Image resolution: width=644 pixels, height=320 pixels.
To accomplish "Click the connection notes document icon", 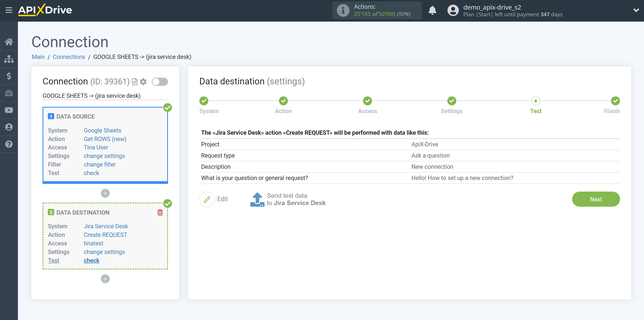I will click(135, 82).
